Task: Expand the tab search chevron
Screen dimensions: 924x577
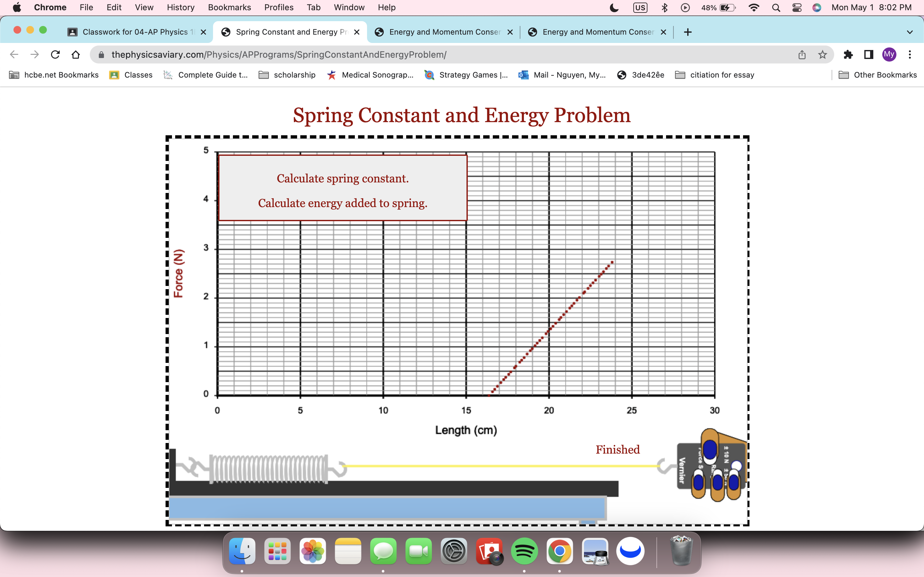Action: [x=910, y=32]
